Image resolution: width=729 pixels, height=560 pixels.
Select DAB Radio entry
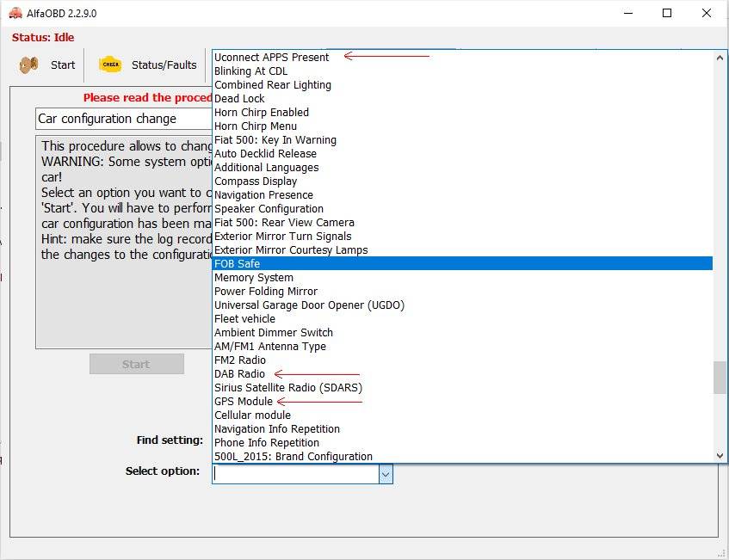point(462,373)
